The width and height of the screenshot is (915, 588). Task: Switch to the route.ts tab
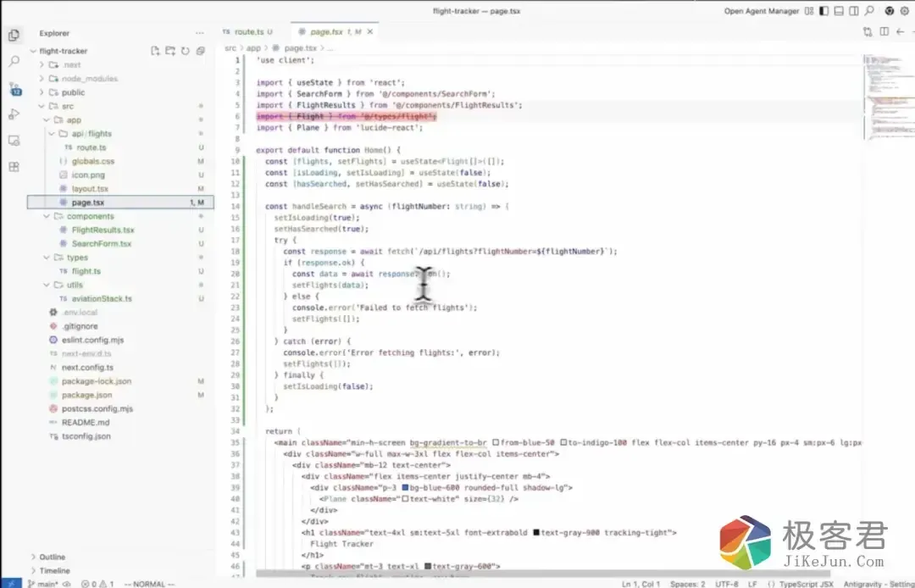tap(247, 31)
